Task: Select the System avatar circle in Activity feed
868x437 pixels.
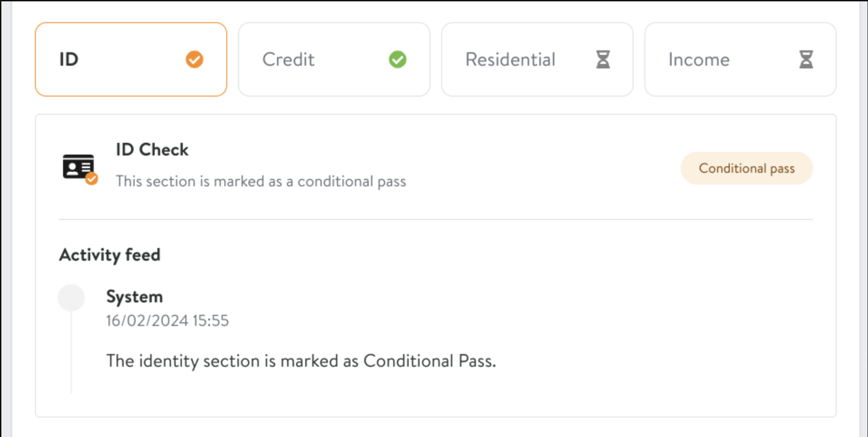Action: click(71, 297)
